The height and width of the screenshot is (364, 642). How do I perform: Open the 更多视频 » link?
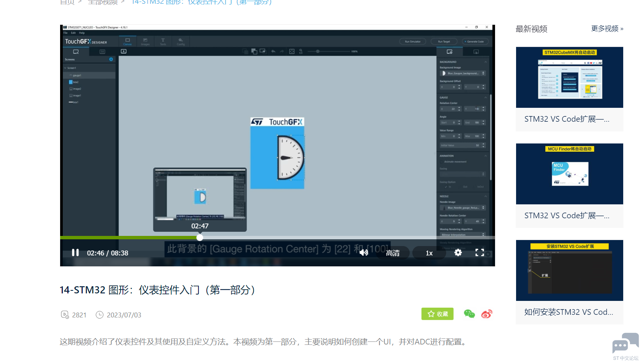pos(607,29)
